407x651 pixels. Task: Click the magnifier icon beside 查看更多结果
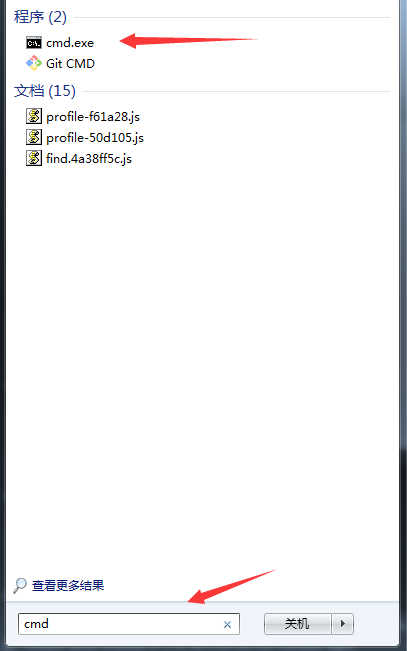point(20,585)
